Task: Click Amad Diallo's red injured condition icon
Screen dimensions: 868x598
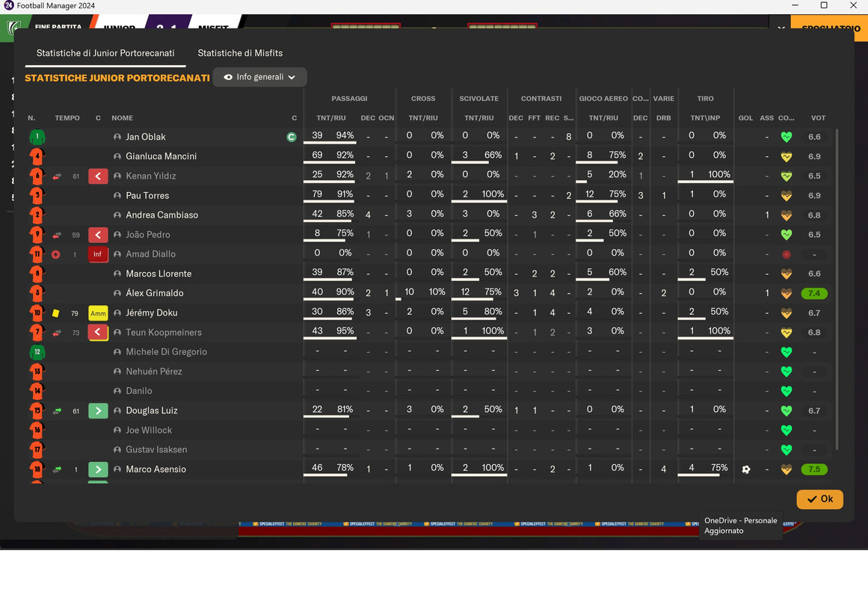Action: (x=786, y=255)
